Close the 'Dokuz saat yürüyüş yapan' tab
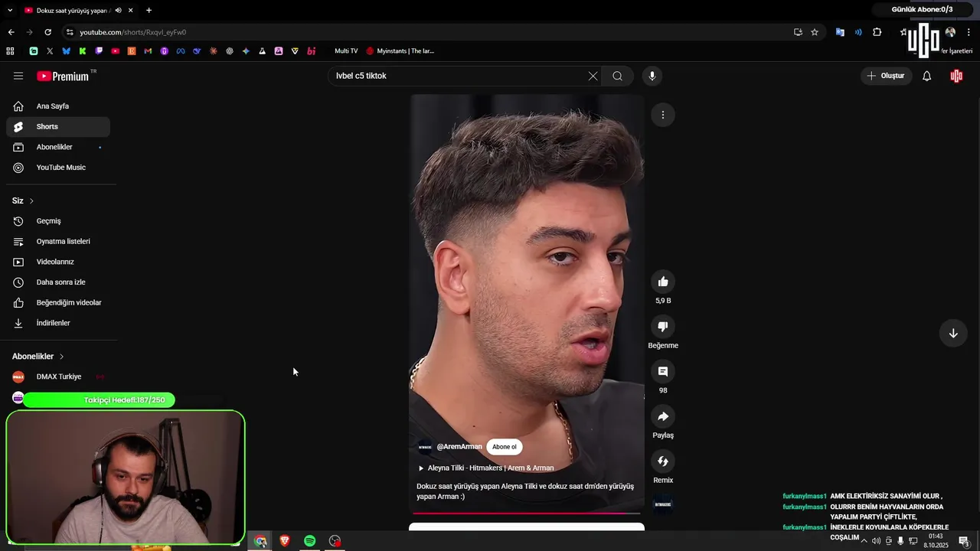980x551 pixels. [131, 10]
